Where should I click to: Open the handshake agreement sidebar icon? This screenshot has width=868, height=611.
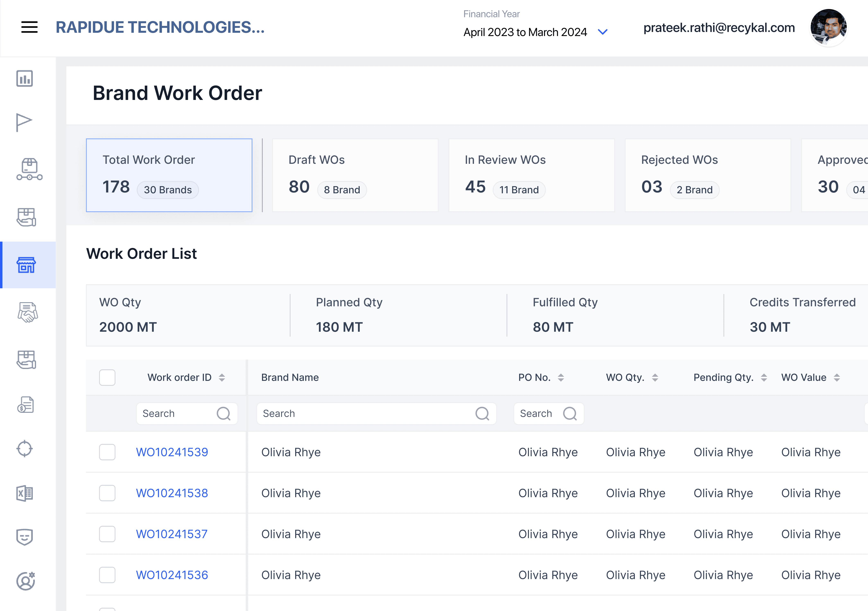point(28,312)
